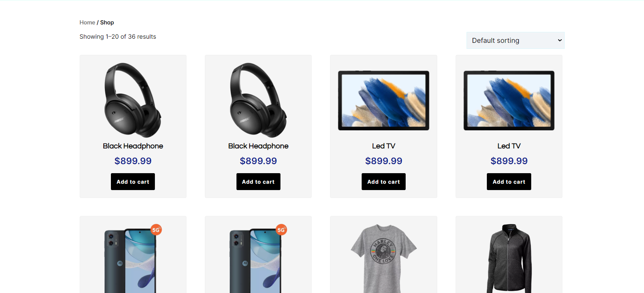Click first Led TV product title

[383, 146]
